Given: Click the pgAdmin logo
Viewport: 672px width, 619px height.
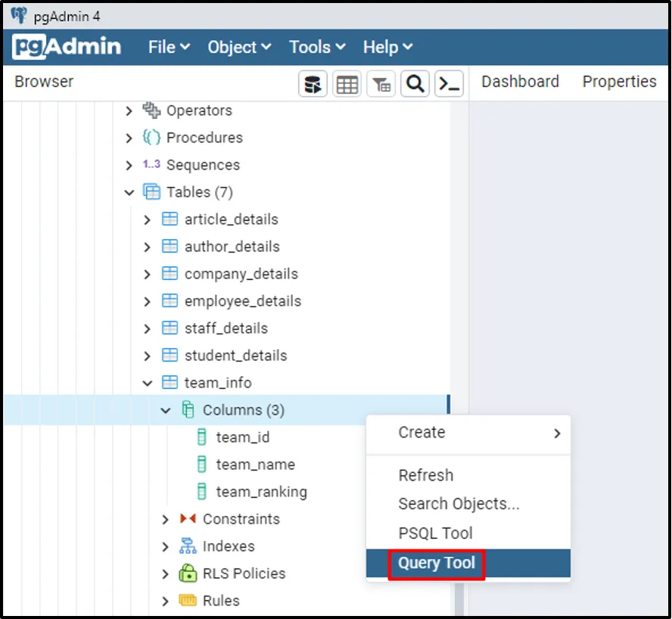Looking at the screenshot, I should pos(67,47).
